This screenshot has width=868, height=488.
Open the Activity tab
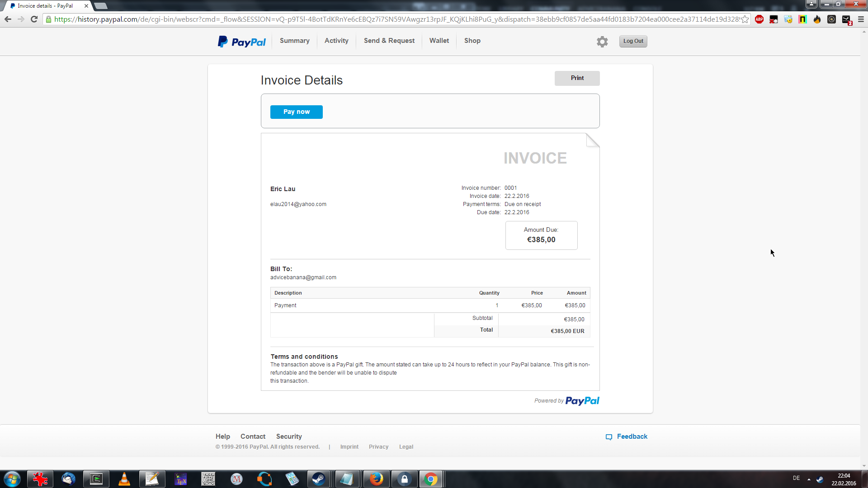(x=336, y=41)
